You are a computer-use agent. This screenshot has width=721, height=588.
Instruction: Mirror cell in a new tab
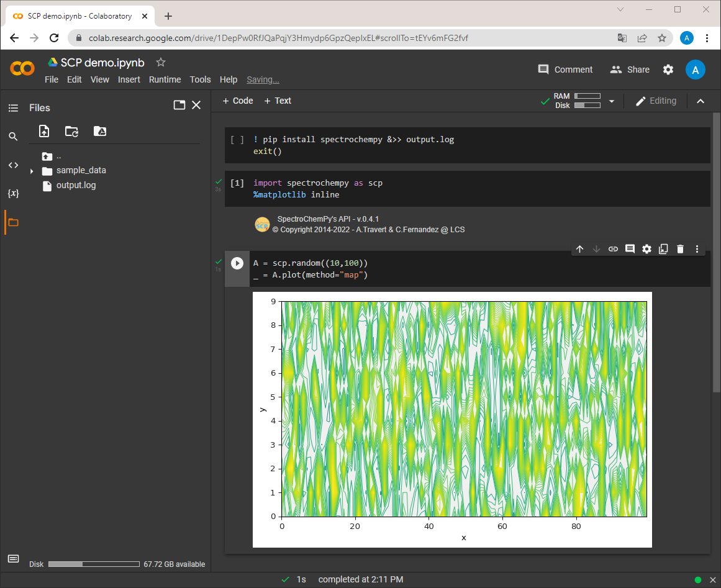click(663, 249)
